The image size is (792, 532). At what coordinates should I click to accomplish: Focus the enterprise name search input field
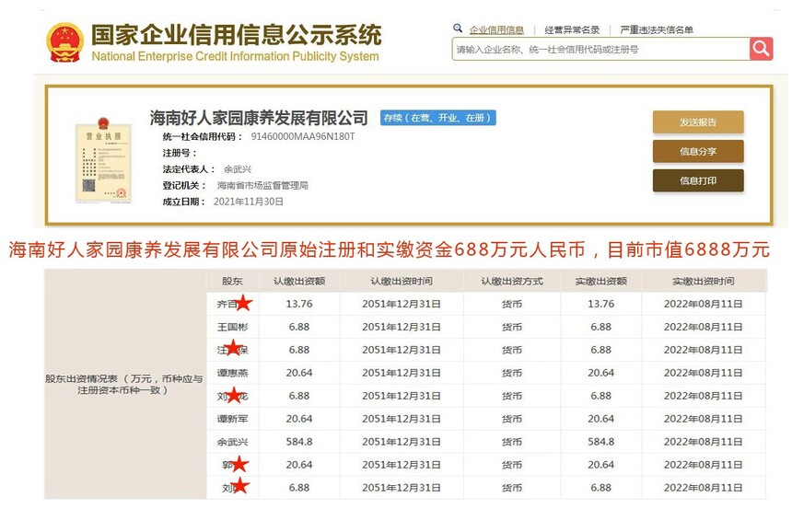pyautogui.click(x=600, y=49)
